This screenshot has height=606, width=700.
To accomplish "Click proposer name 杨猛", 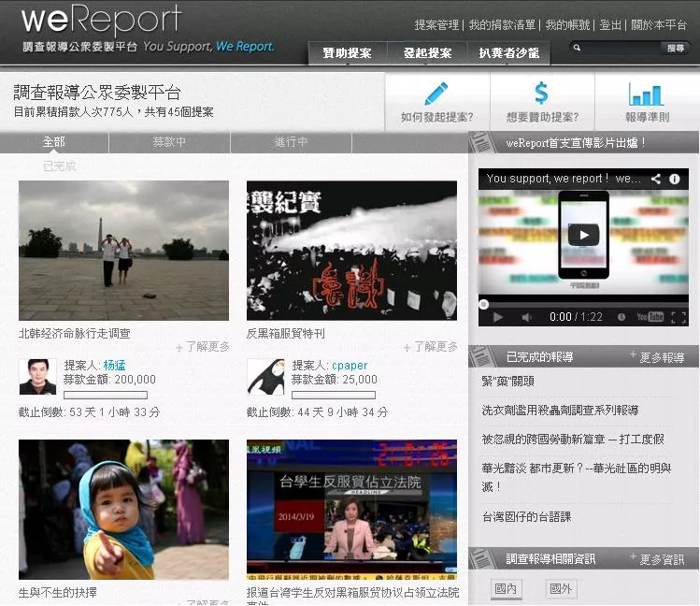I will 114,366.
